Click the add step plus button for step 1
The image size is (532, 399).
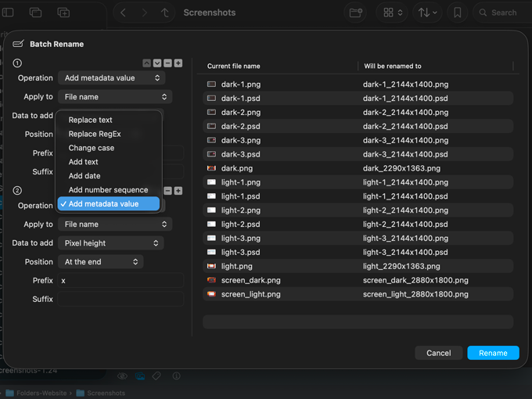178,63
